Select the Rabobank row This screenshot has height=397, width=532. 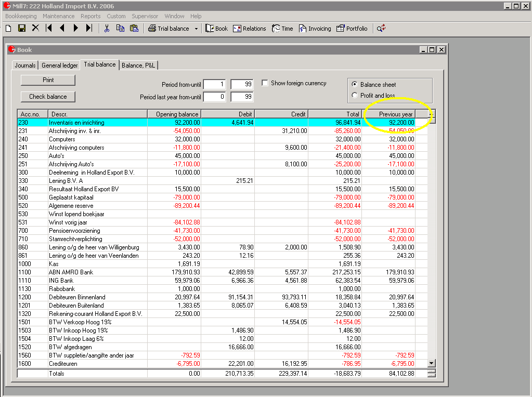(x=222, y=288)
